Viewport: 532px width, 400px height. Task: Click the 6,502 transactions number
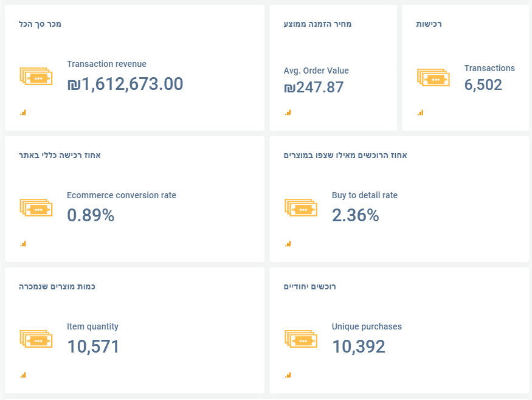tap(483, 85)
